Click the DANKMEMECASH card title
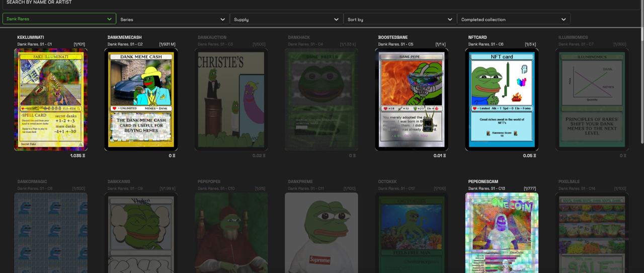This screenshot has width=644, height=273. click(125, 37)
